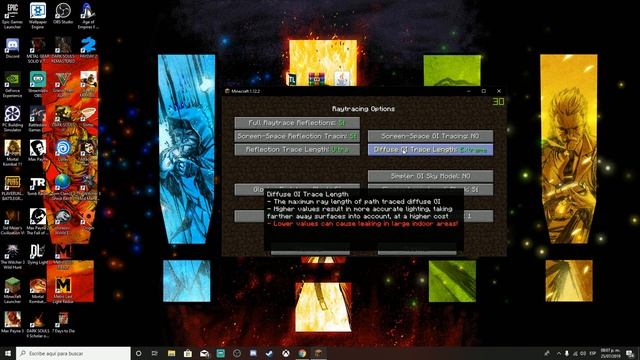Open the Minecraft Launcher desktop shortcut

pos(12,291)
